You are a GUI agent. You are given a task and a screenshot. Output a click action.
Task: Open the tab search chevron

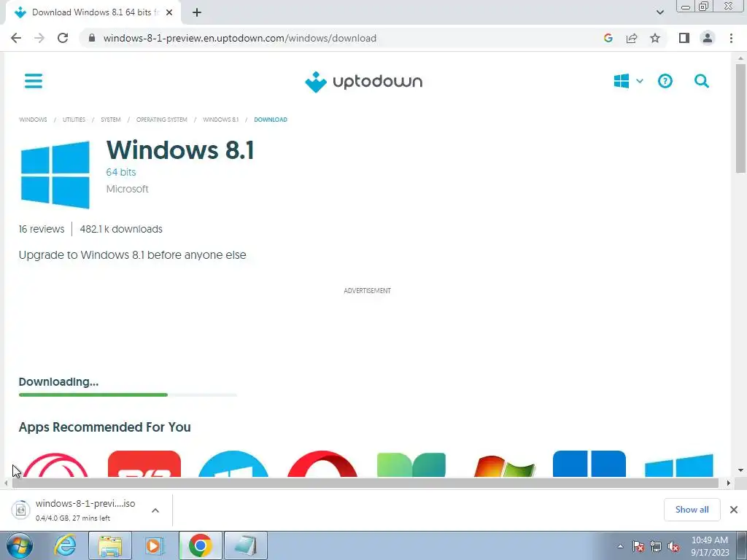659,12
